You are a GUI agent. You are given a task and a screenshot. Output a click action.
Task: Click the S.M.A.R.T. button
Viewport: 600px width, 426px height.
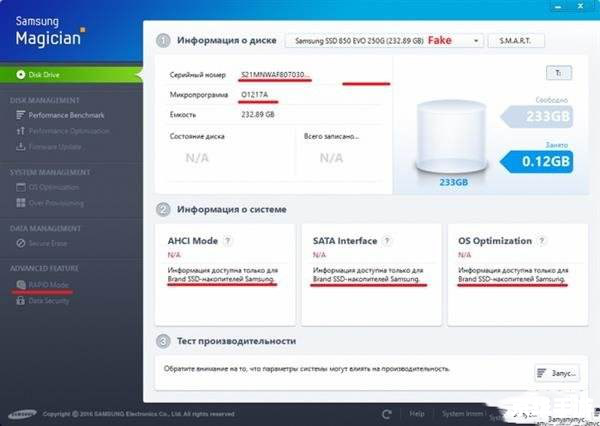point(516,41)
